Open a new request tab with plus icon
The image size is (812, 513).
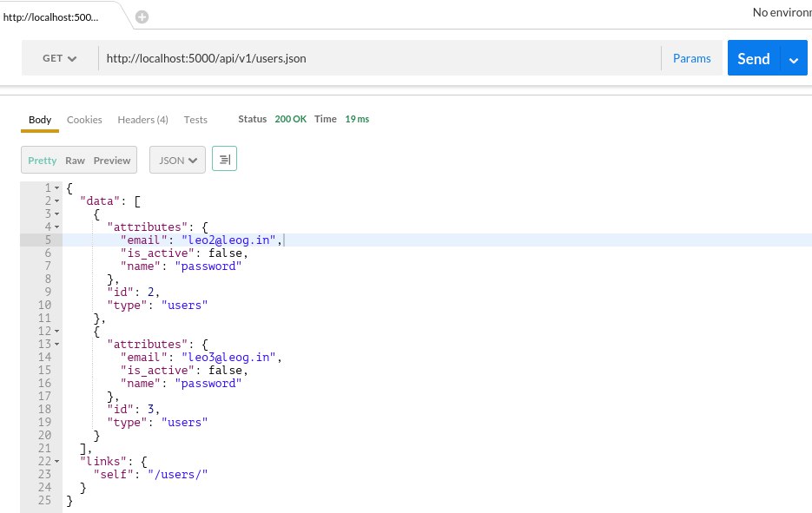[142, 17]
